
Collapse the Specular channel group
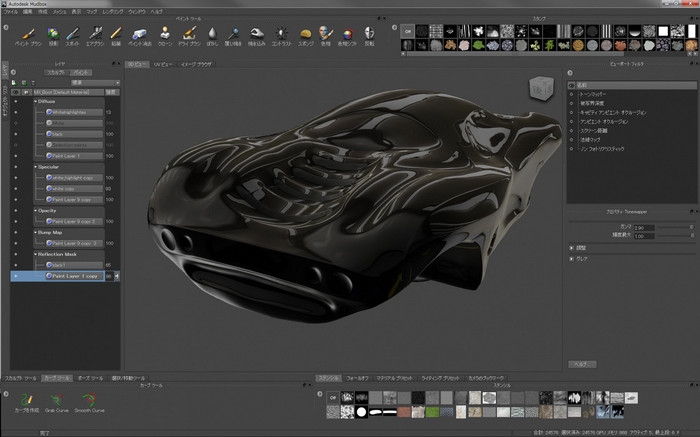(35, 167)
